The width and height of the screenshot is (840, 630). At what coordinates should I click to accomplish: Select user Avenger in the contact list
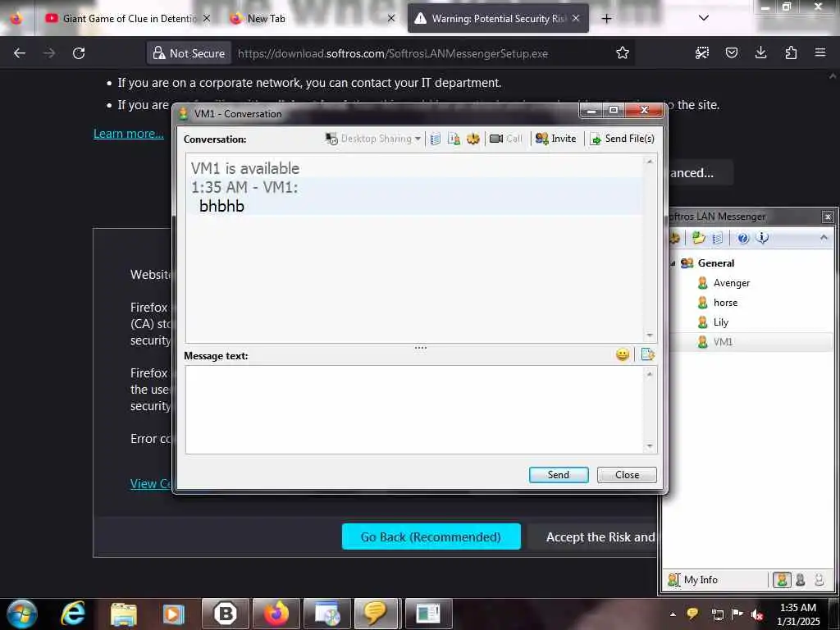point(731,283)
